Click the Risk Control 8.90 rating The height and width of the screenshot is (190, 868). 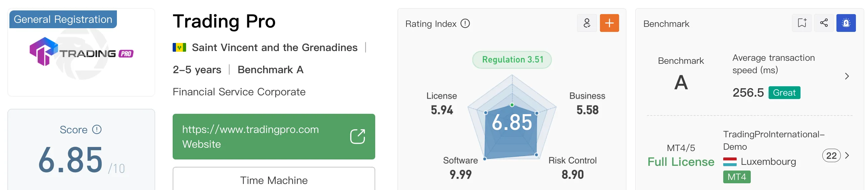[x=572, y=168]
